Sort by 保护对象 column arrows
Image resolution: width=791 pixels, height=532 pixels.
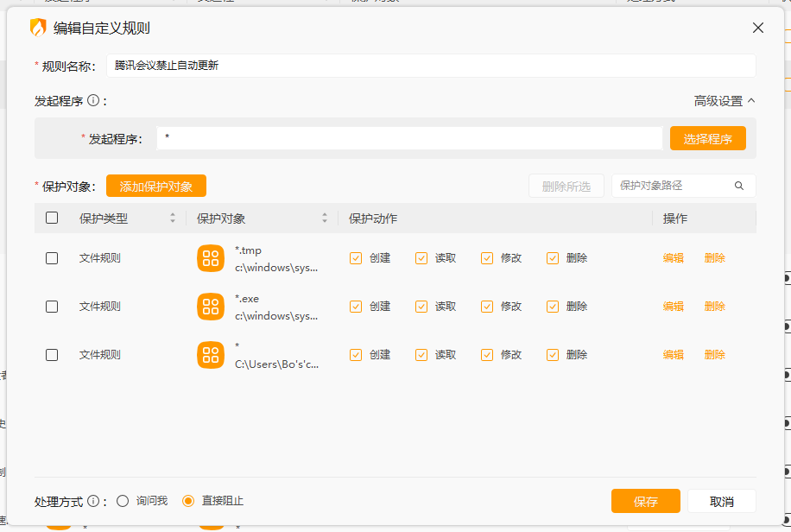pyautogui.click(x=325, y=218)
